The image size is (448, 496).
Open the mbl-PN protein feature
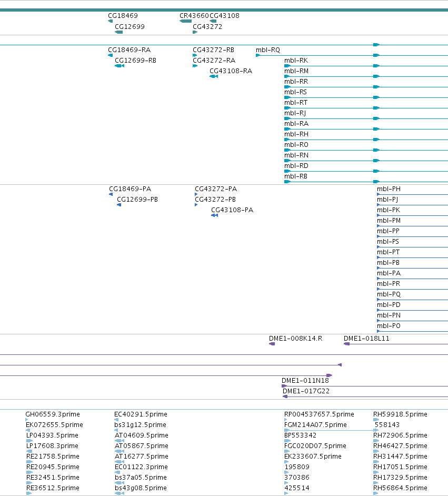[x=389, y=315]
